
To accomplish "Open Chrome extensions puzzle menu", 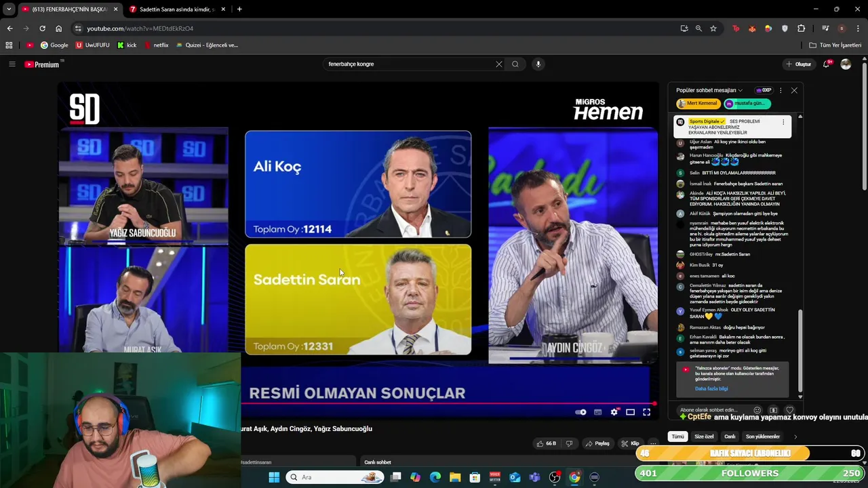I will pyautogui.click(x=802, y=28).
